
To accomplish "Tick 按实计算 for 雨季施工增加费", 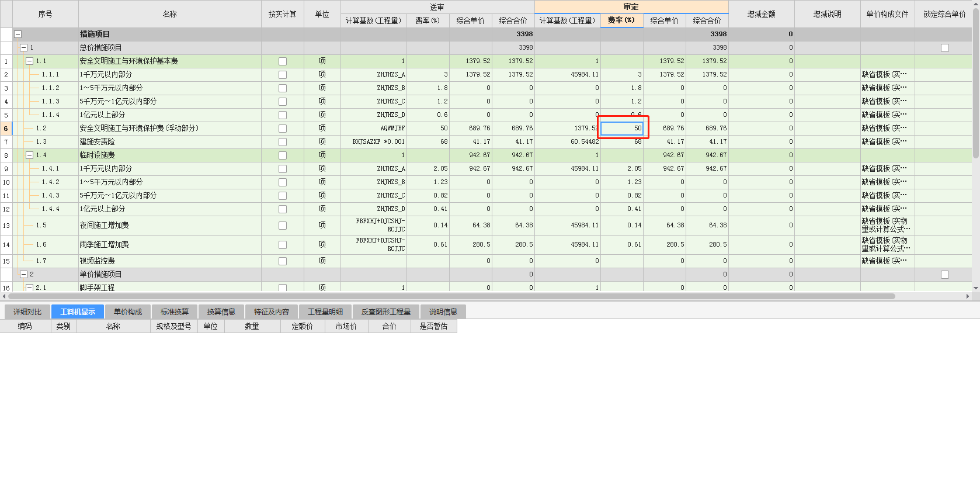I will pos(283,245).
